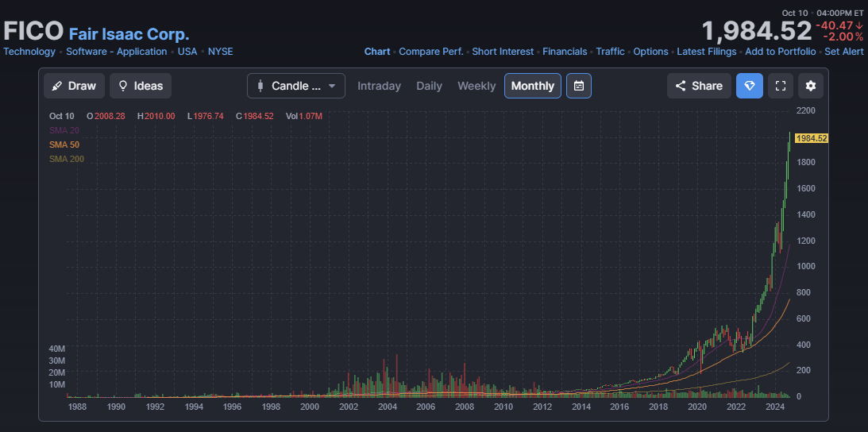Screen dimensions: 868x432
Task: Toggle the SMA 20 indicator label
Action: click(64, 131)
